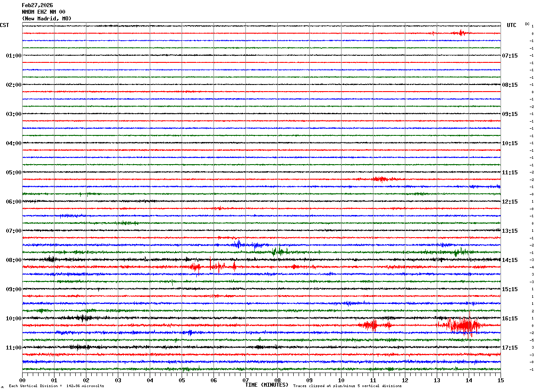Click the CST timezone label
Image resolution: width=536 pixels, height=392 pixels.
pos(4,25)
